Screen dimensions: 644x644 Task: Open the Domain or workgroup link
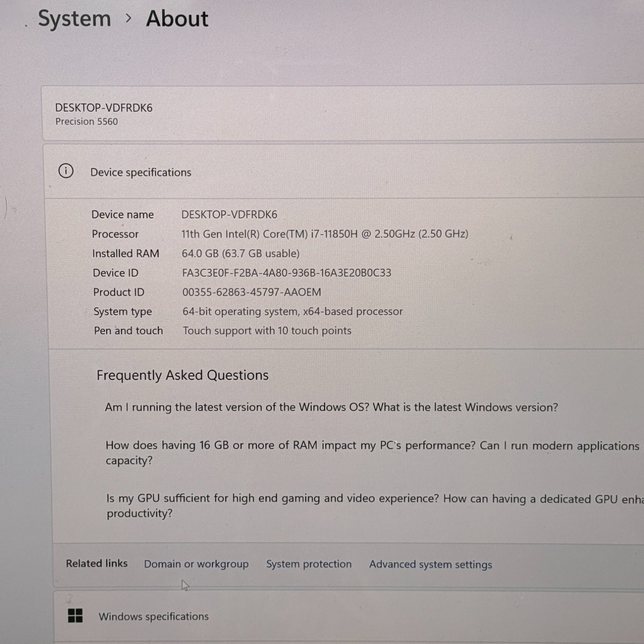click(196, 564)
